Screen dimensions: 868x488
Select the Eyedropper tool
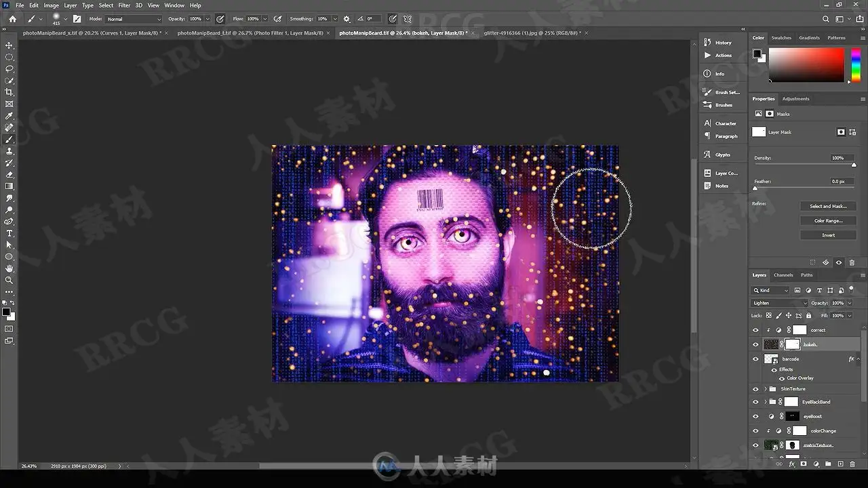9,116
